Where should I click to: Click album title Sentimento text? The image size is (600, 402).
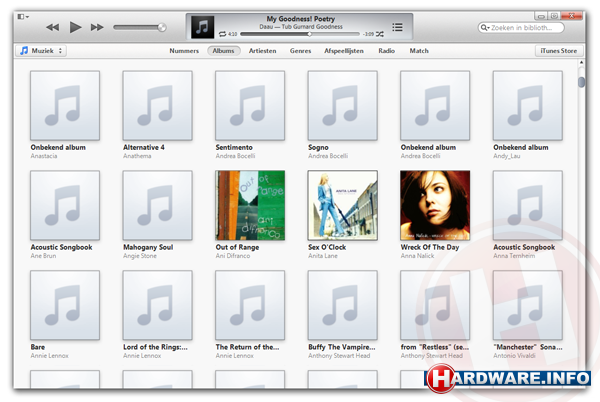[x=234, y=147]
